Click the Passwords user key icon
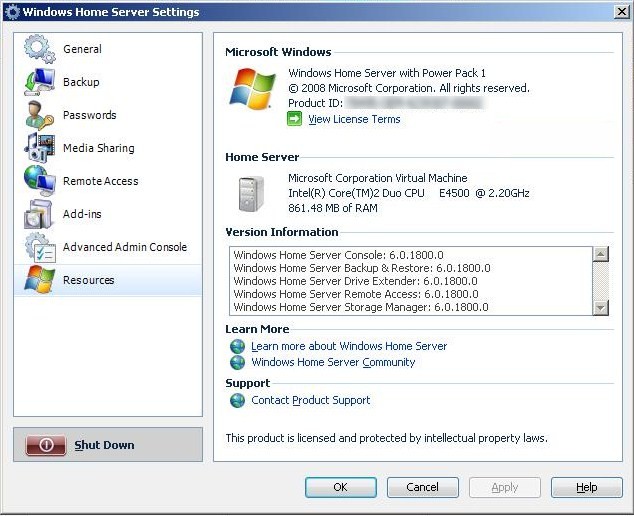634x516 pixels. (39, 115)
